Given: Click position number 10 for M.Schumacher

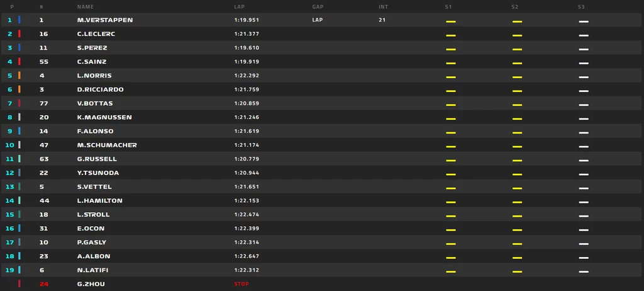Looking at the screenshot, I should point(9,145).
